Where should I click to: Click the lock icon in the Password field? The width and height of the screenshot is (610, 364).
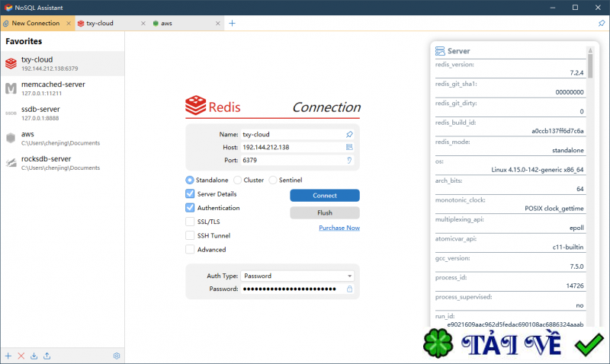point(349,289)
